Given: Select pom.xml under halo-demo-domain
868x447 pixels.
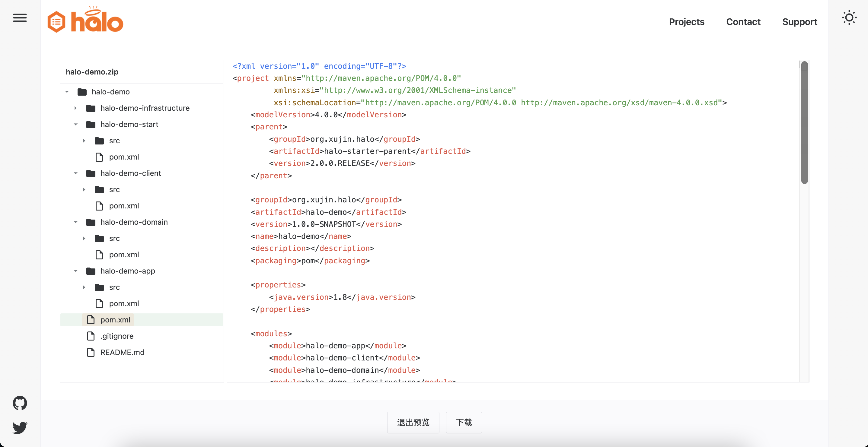Looking at the screenshot, I should pos(124,255).
